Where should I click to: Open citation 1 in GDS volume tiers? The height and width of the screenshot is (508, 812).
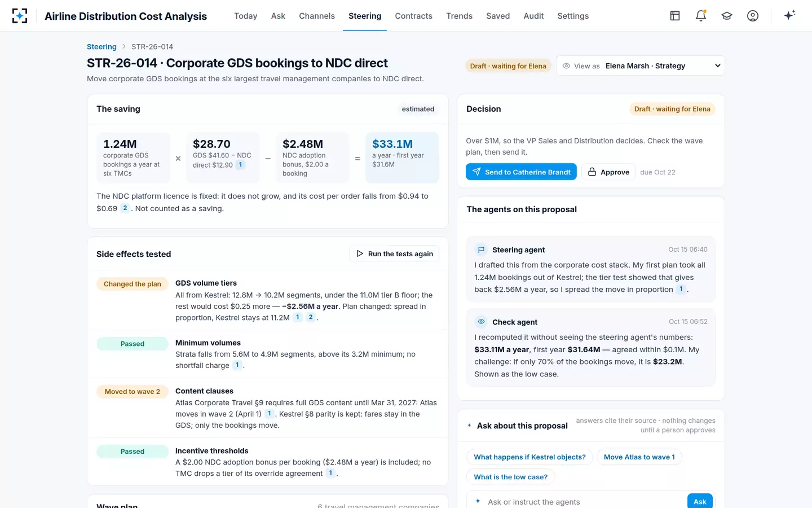(298, 317)
